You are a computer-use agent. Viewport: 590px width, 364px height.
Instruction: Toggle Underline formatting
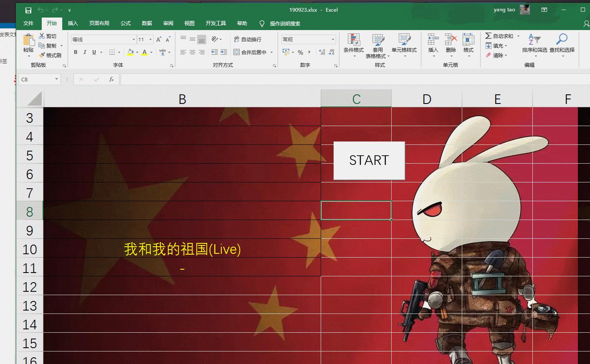[x=94, y=52]
